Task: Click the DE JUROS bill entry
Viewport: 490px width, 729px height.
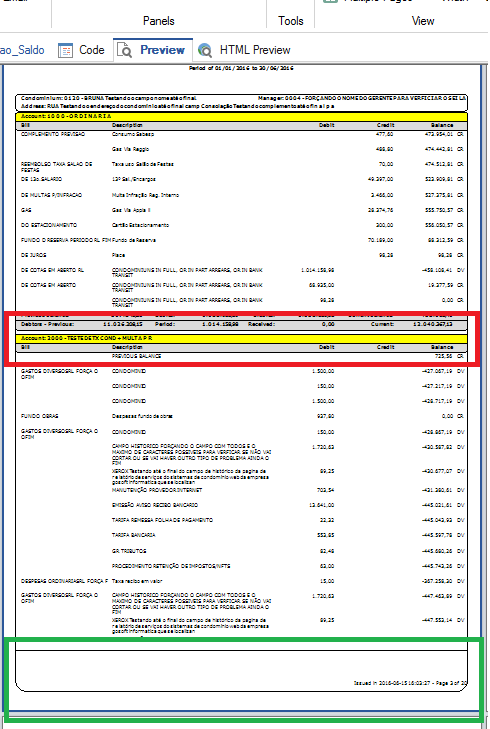Action: point(33,255)
